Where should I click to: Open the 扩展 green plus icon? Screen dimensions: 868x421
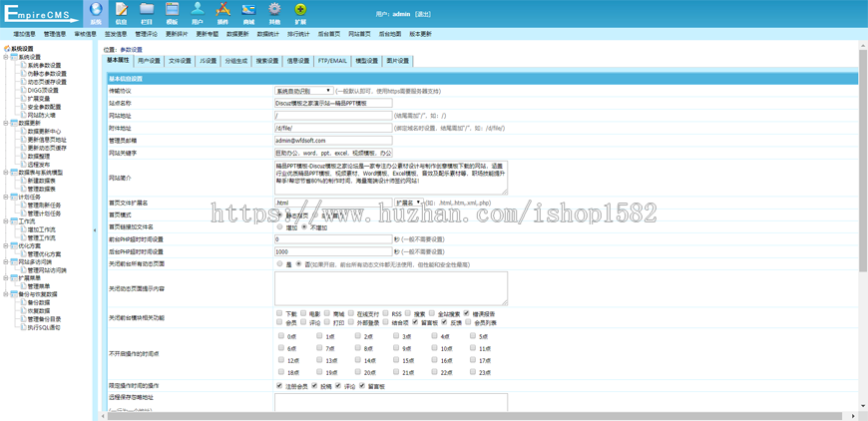[300, 13]
